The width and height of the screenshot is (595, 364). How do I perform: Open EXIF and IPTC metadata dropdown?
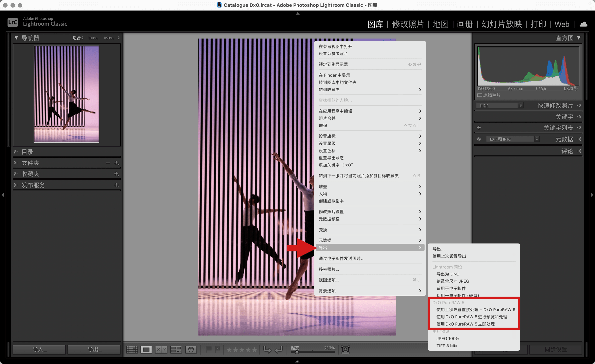(513, 139)
